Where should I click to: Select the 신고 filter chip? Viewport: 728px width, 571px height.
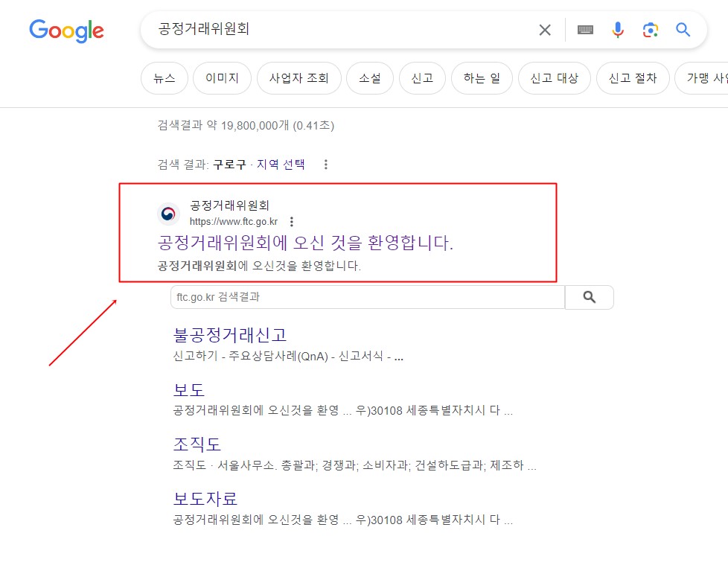pos(423,78)
